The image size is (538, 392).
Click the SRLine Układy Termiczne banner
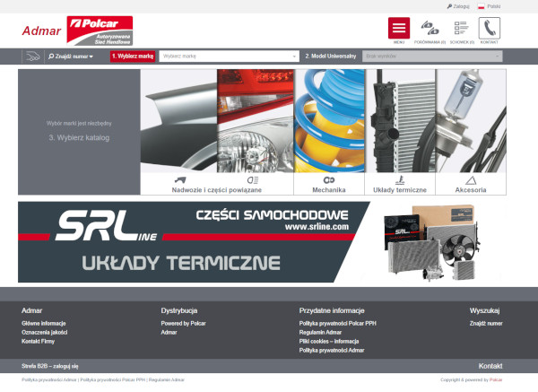(x=267, y=242)
